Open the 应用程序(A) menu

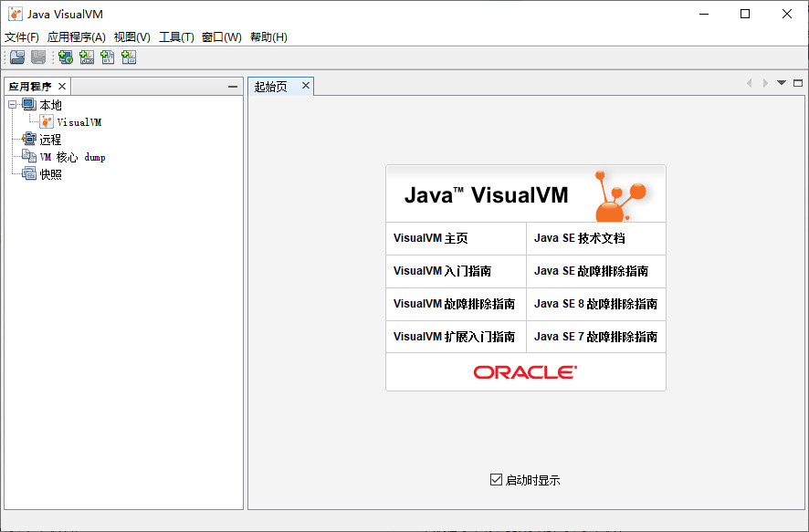coord(77,37)
